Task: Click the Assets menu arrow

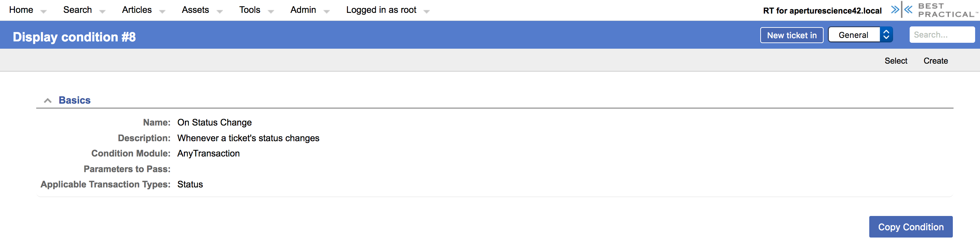Action: point(219,11)
